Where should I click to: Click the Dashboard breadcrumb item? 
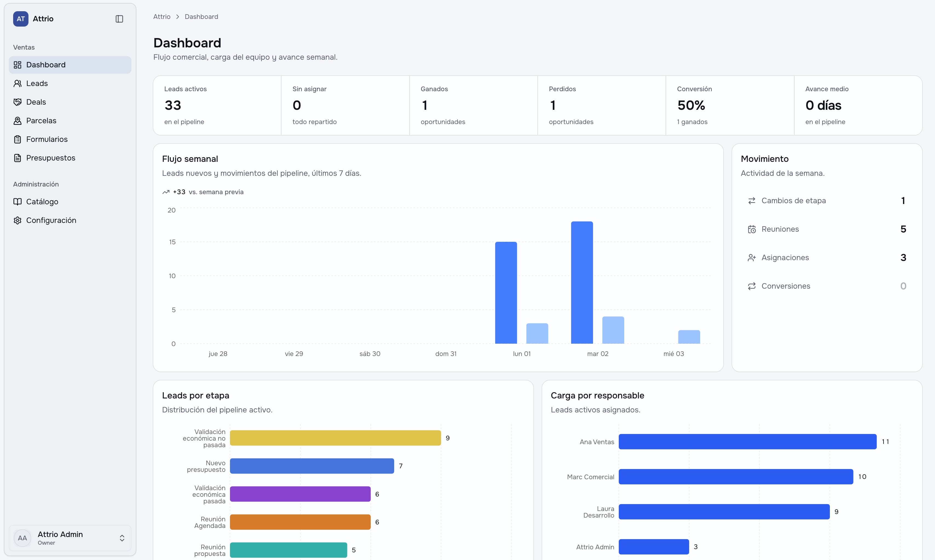tap(202, 17)
